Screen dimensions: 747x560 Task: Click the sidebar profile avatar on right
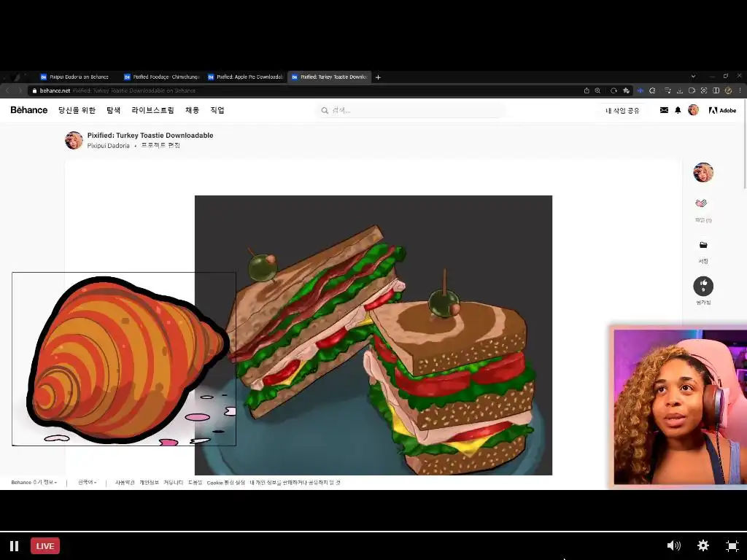click(703, 172)
